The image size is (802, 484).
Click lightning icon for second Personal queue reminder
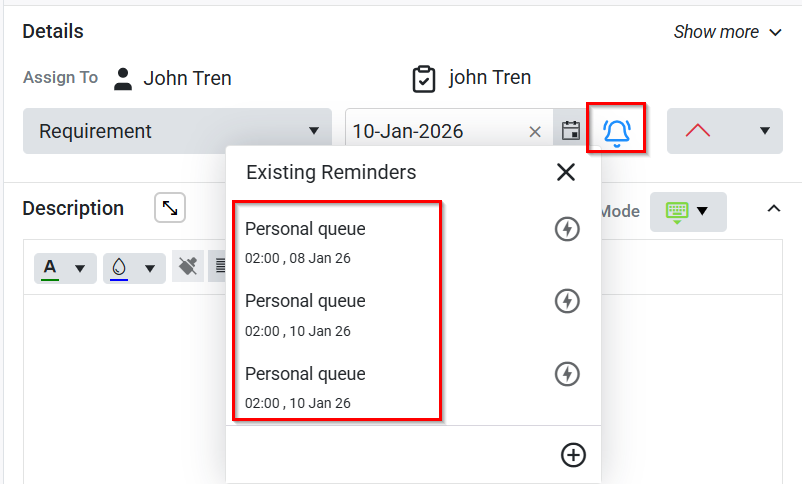[567, 301]
